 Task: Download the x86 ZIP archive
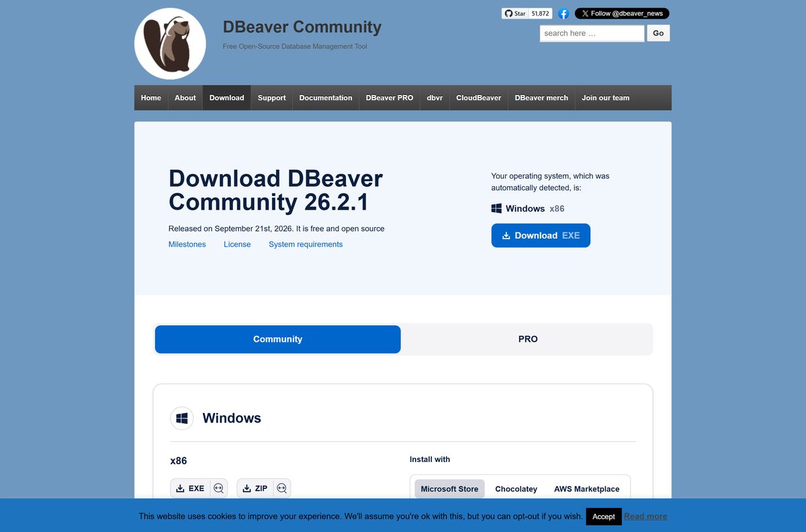pyautogui.click(x=255, y=488)
